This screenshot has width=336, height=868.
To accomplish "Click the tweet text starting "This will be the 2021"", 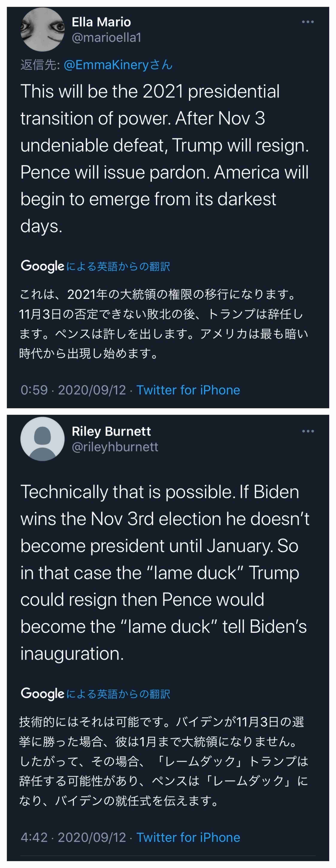I will (164, 158).
